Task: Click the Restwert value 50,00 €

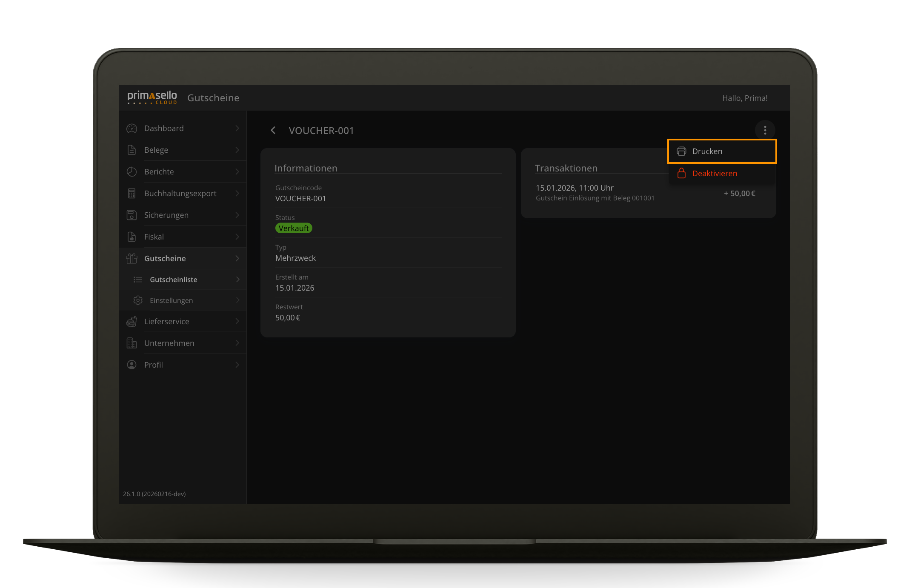Action: pos(288,317)
